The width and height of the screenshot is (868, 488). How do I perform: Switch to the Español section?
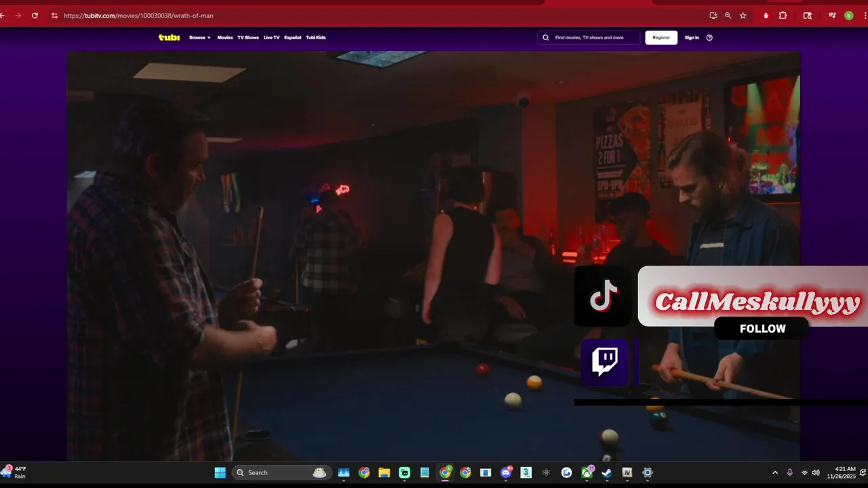292,37
